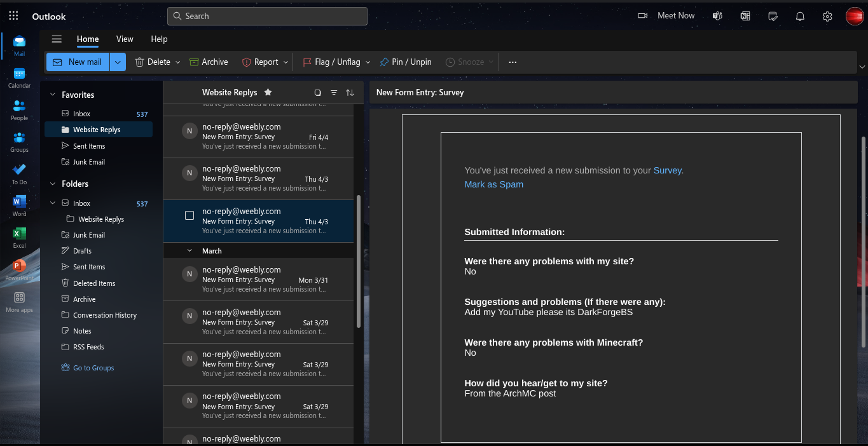Open Junk Email under Favorites
The width and height of the screenshot is (868, 446).
99,162
